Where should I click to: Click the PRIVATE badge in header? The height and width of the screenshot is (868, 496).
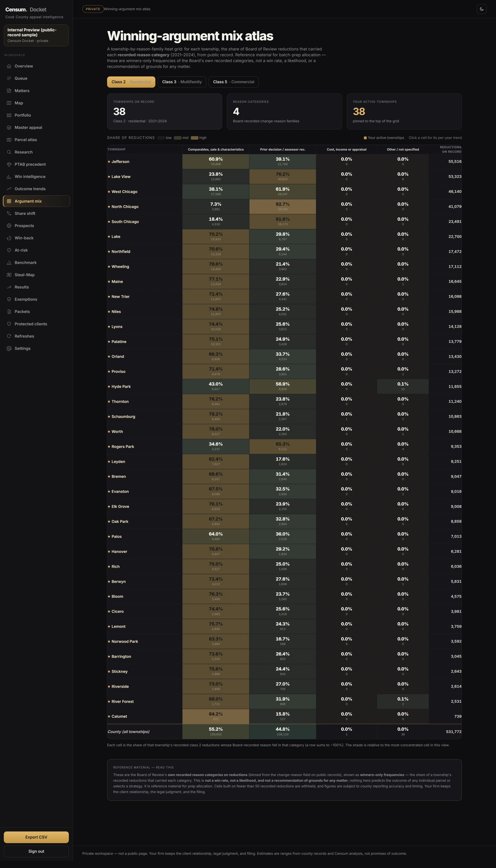[x=93, y=9]
